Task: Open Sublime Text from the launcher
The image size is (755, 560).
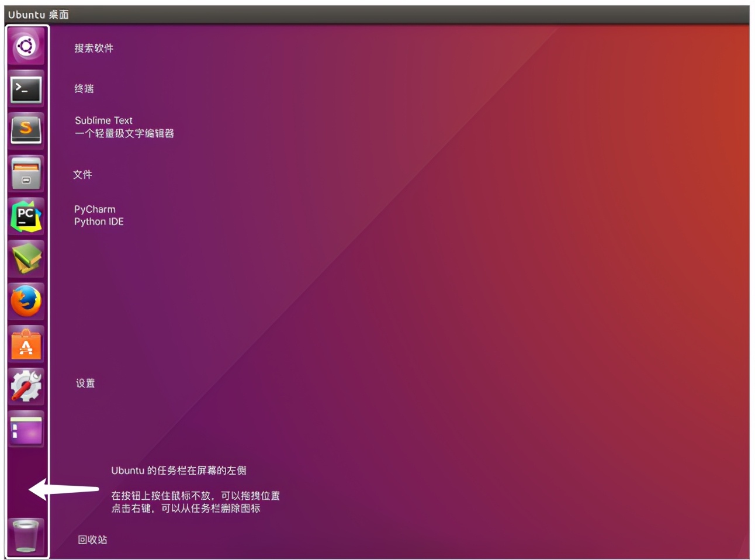Action: pos(26,131)
